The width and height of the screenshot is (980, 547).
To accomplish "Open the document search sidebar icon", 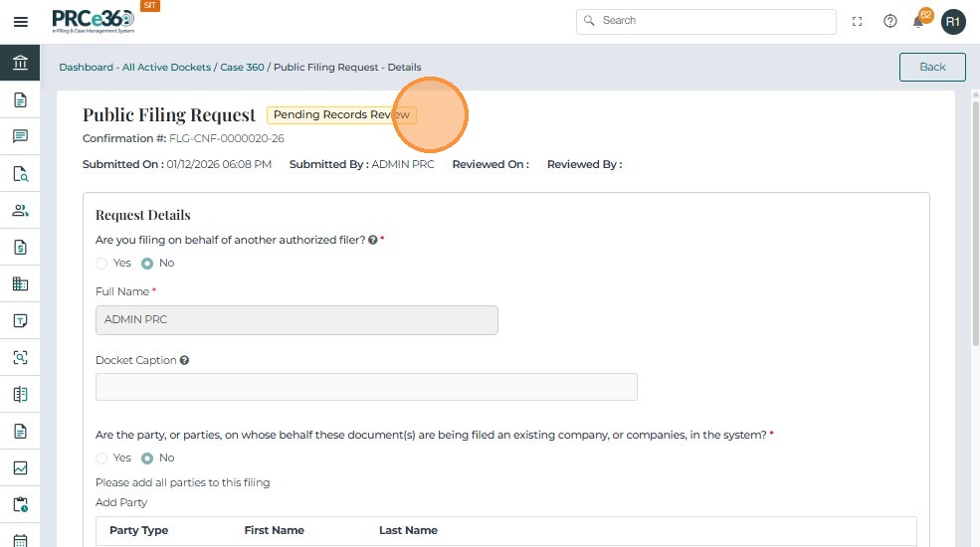I will coord(20,173).
